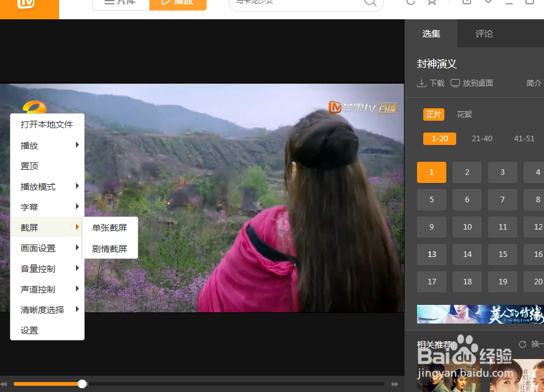Play episode 14
Screen dimensions: 544x392
coord(467,254)
